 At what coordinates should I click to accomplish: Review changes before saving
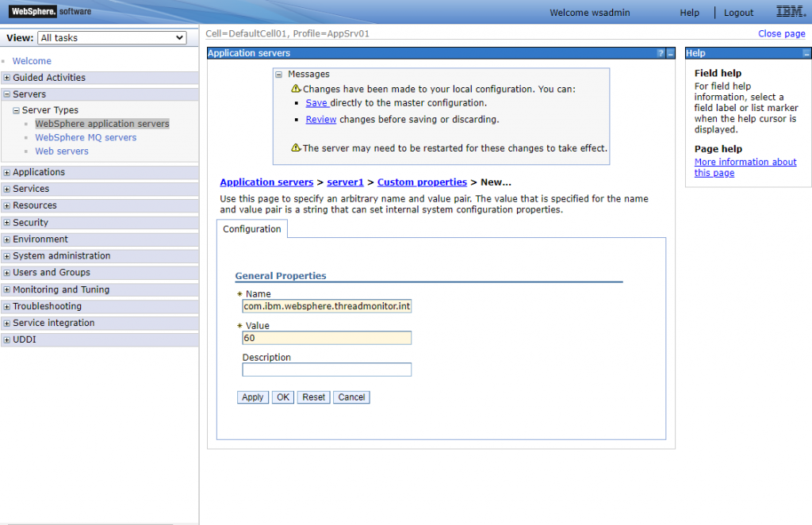point(321,120)
